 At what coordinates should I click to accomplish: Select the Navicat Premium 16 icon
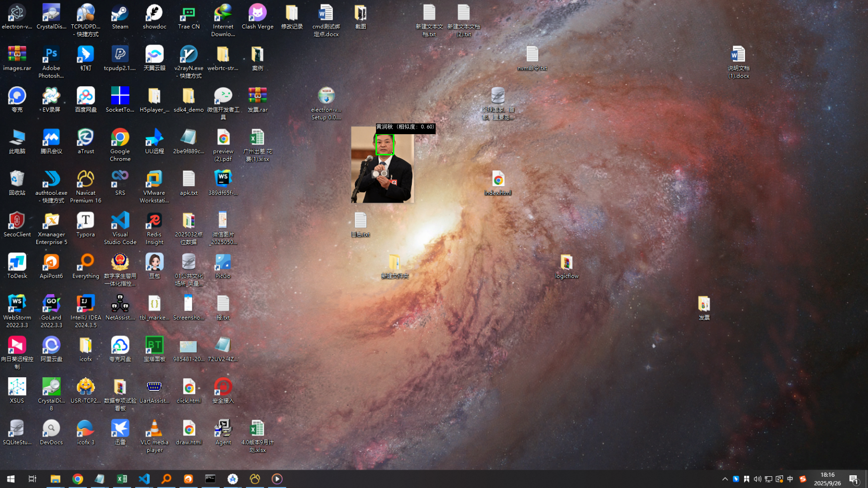coord(85,180)
